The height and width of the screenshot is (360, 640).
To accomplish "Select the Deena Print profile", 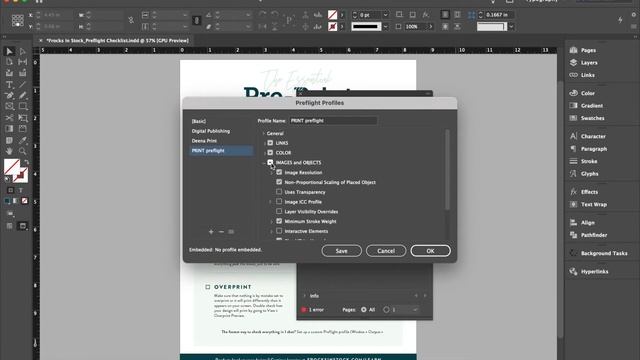I will (x=204, y=141).
